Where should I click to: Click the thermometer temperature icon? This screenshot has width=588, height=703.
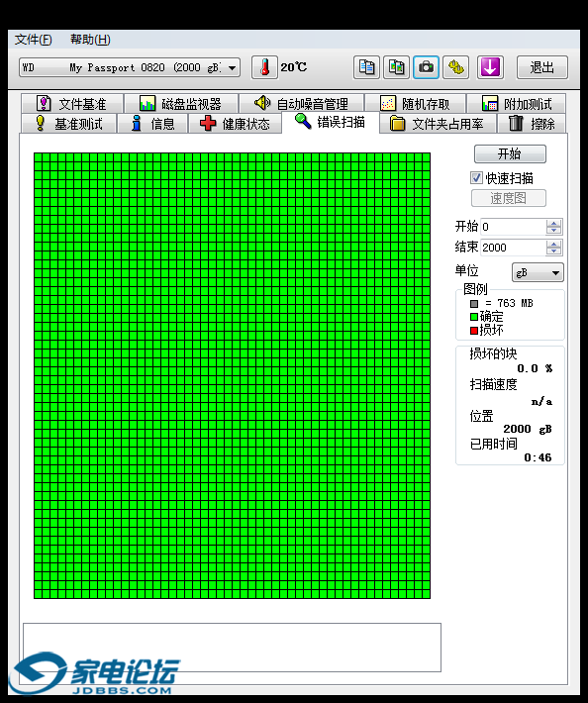coord(264,67)
